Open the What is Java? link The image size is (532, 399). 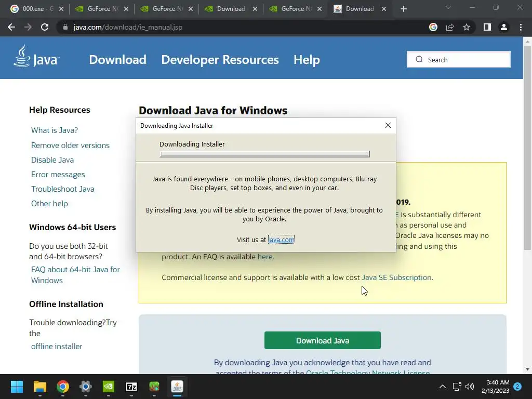pyautogui.click(x=54, y=130)
